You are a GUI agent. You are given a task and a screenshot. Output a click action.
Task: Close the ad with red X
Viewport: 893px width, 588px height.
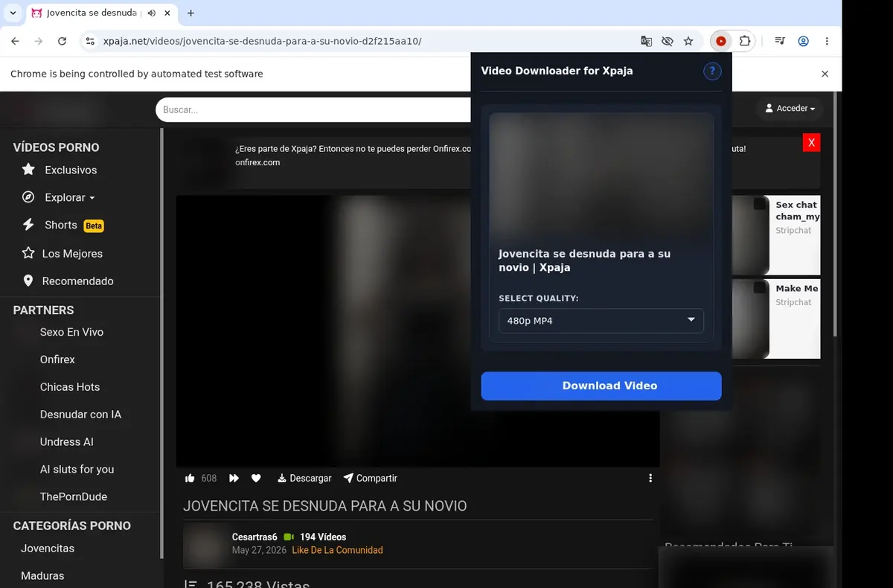click(x=812, y=142)
